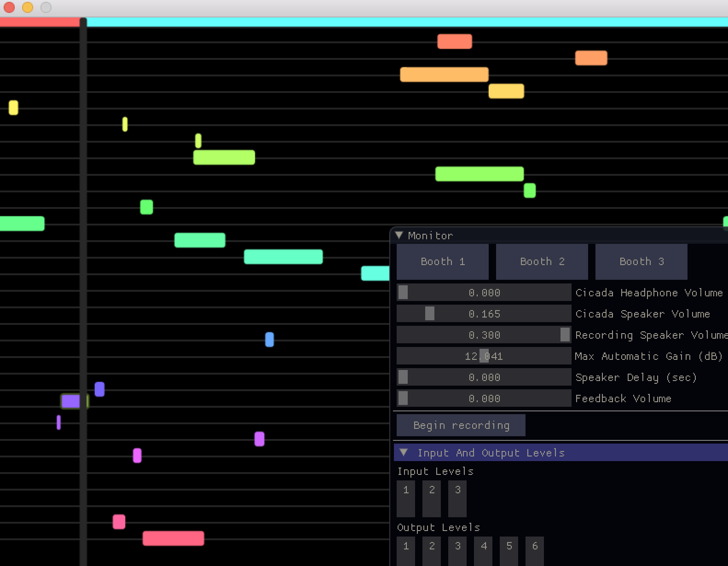
Task: Click the Speaker Delay slider
Action: 484,377
